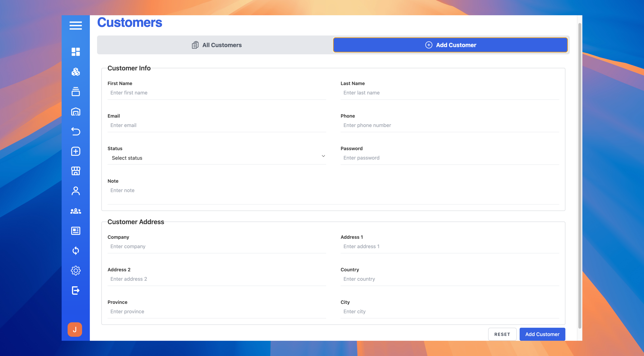Click the returns undo-arrow icon
Screen dimensions: 644x356
coord(76,131)
